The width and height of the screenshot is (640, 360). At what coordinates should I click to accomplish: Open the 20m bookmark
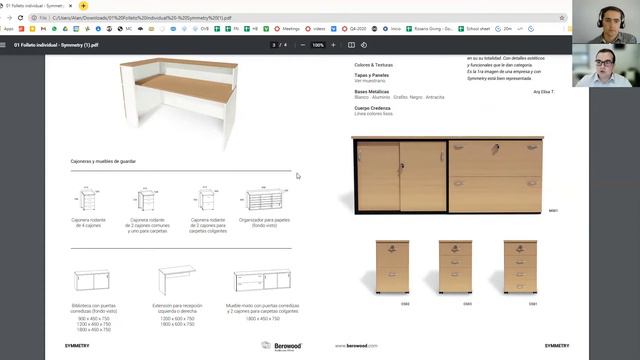click(x=503, y=29)
